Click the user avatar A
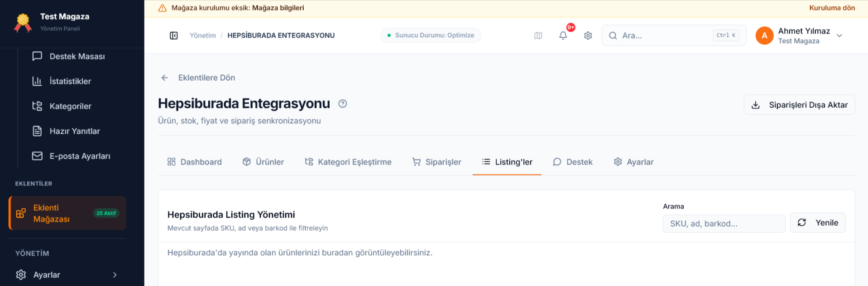Viewport: 868px width, 286px height. pyautogui.click(x=764, y=35)
